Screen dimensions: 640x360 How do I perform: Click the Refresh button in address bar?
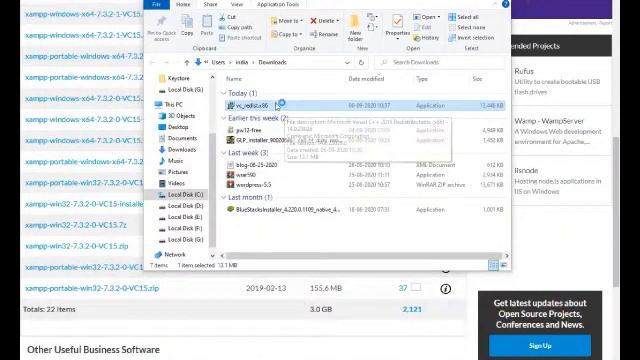point(361,62)
